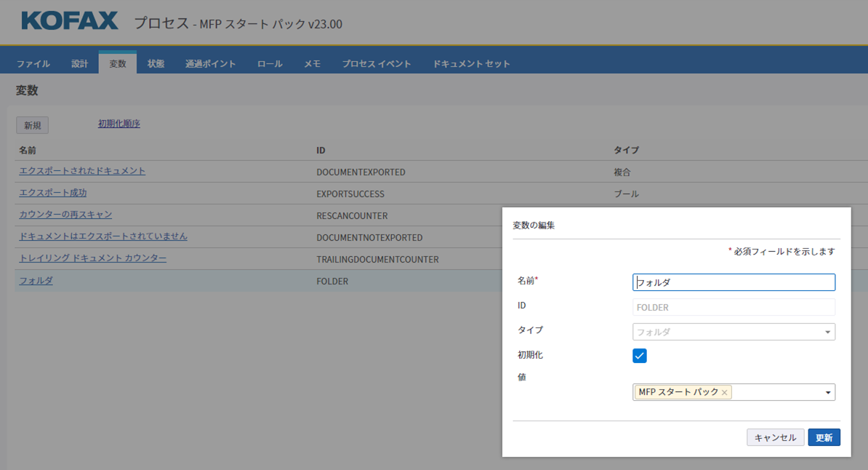Open the ロール tab
The width and height of the screenshot is (868, 470).
click(270, 64)
